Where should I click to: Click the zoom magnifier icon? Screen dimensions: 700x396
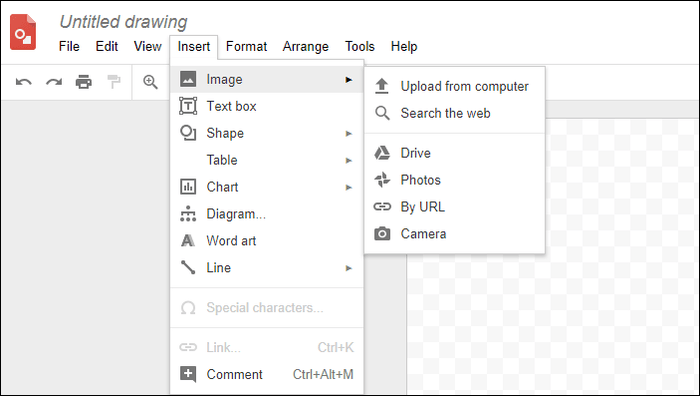(x=150, y=82)
